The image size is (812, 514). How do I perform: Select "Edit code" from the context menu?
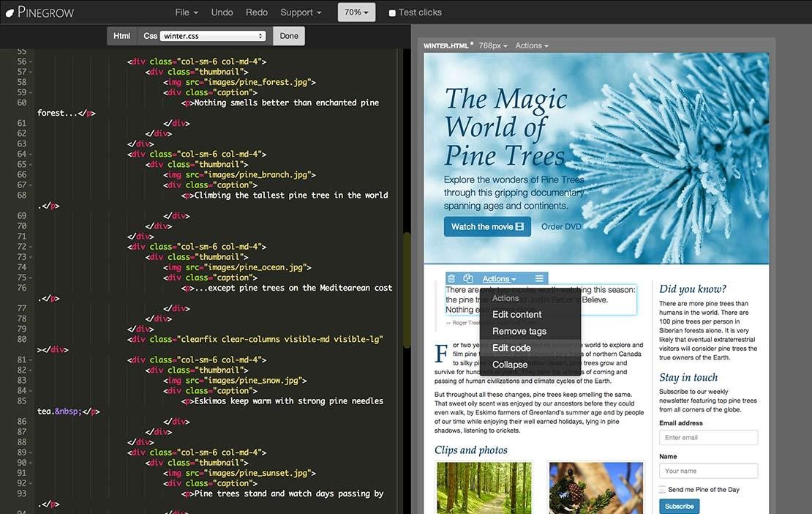tap(511, 348)
